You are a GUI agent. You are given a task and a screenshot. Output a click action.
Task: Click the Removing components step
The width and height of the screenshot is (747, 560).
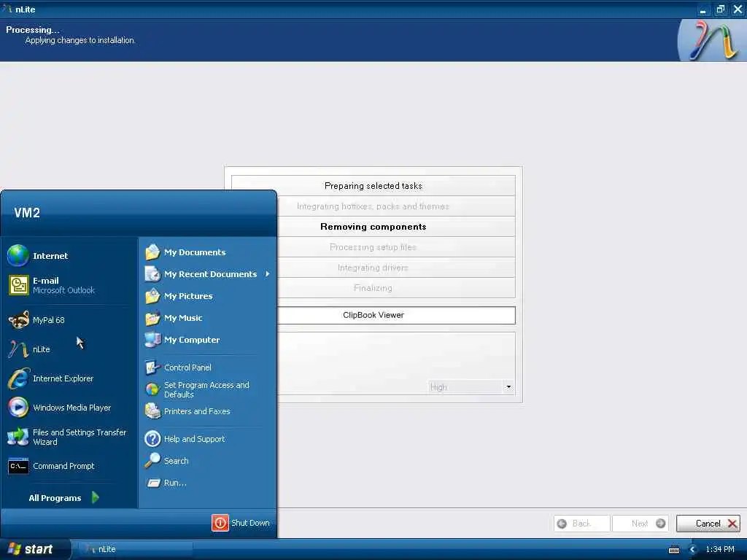(x=373, y=227)
